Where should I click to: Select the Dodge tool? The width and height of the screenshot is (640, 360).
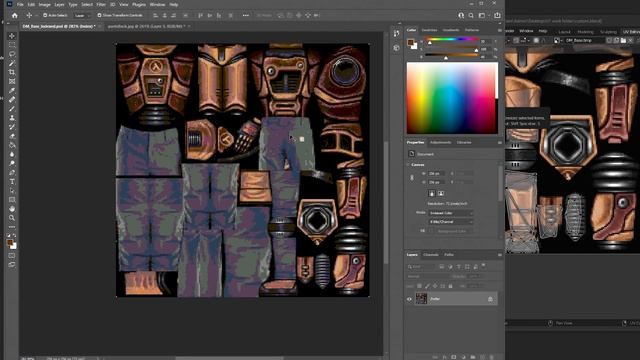click(12, 163)
